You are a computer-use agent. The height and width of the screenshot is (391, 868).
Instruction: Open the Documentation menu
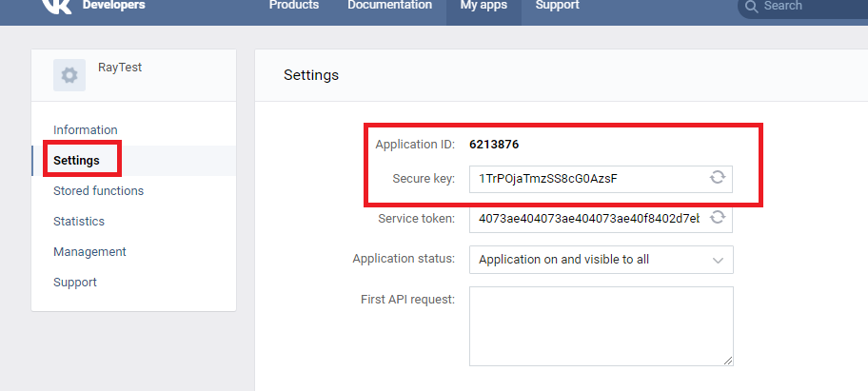point(389,5)
